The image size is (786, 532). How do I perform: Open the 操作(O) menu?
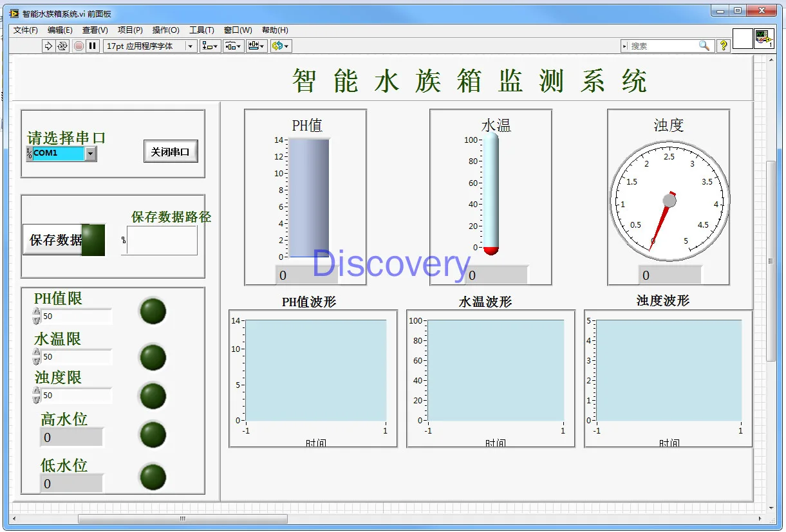click(x=166, y=30)
